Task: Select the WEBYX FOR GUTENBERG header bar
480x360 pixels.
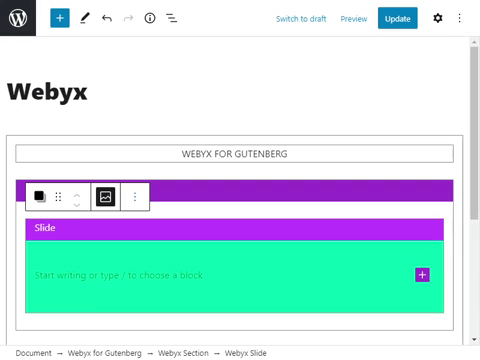Action: point(234,154)
